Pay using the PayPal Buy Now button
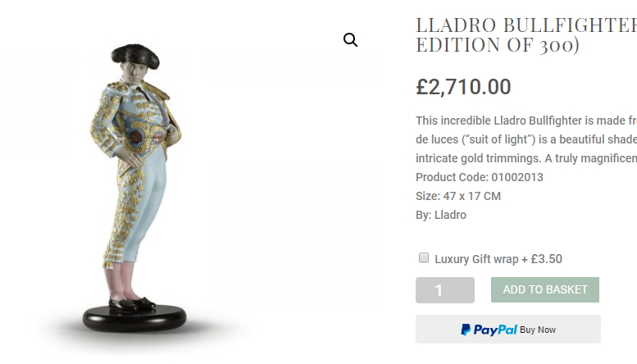The image size is (637, 364). [507, 329]
